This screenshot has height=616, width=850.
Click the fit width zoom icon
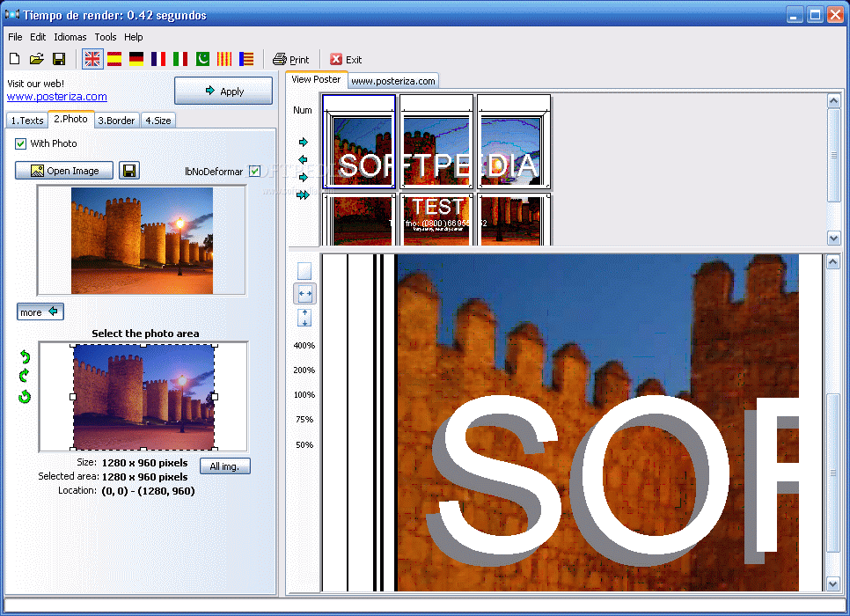[x=304, y=294]
